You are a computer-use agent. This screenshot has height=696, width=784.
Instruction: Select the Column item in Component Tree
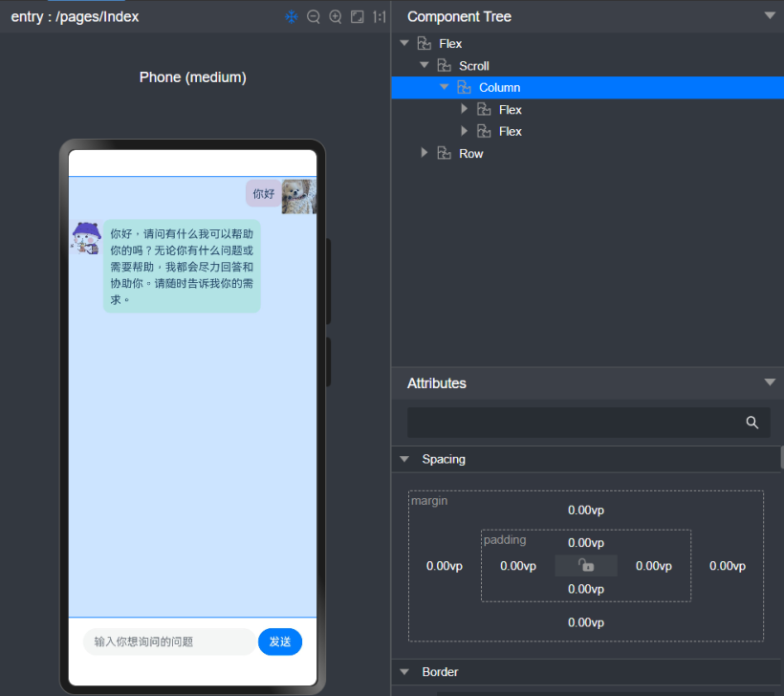(499, 87)
